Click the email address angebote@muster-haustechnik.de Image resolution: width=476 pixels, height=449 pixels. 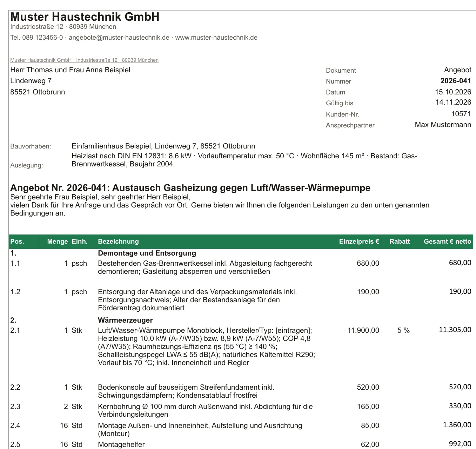pyautogui.click(x=119, y=38)
